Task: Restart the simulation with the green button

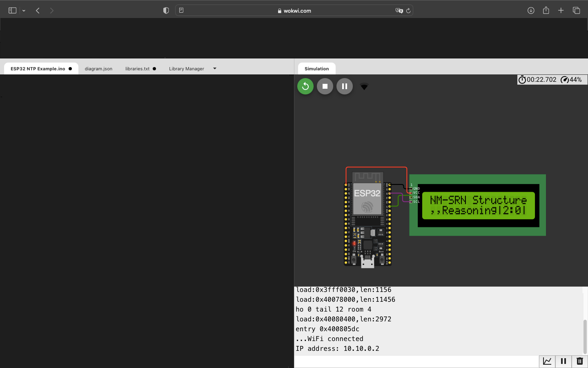Action: 305,86
